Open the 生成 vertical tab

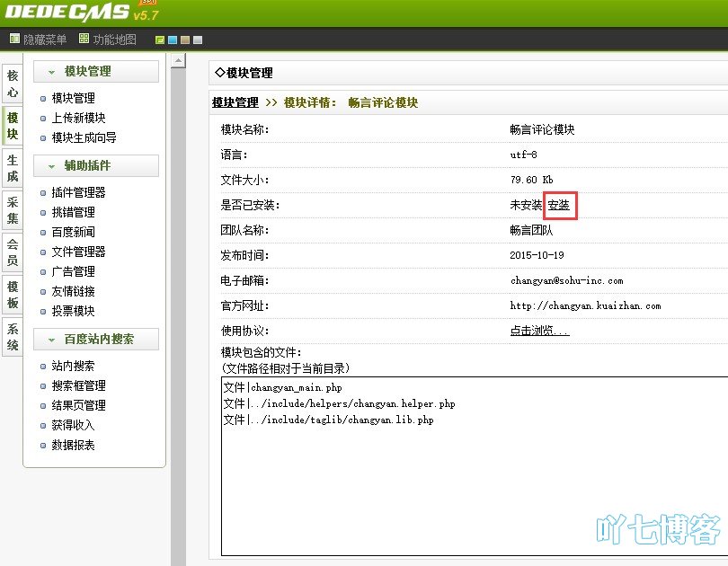click(13, 169)
